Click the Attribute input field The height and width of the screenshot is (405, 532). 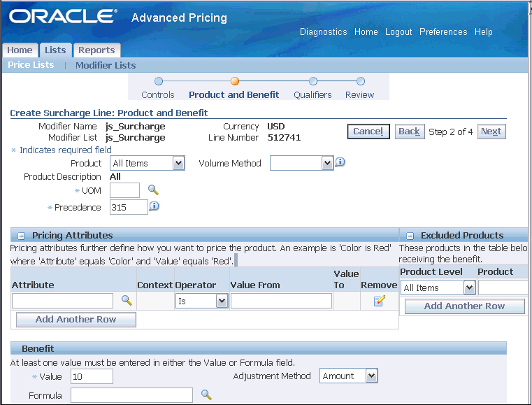click(62, 301)
